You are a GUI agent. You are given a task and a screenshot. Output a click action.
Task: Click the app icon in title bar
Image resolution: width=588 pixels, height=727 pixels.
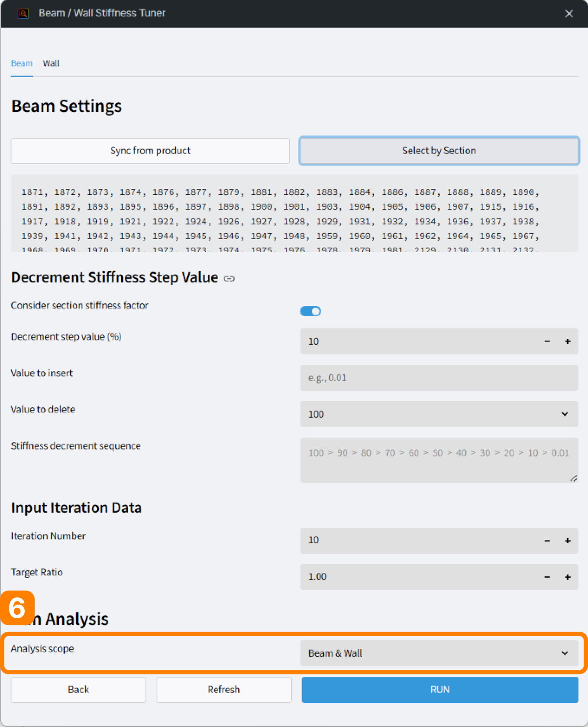23,13
